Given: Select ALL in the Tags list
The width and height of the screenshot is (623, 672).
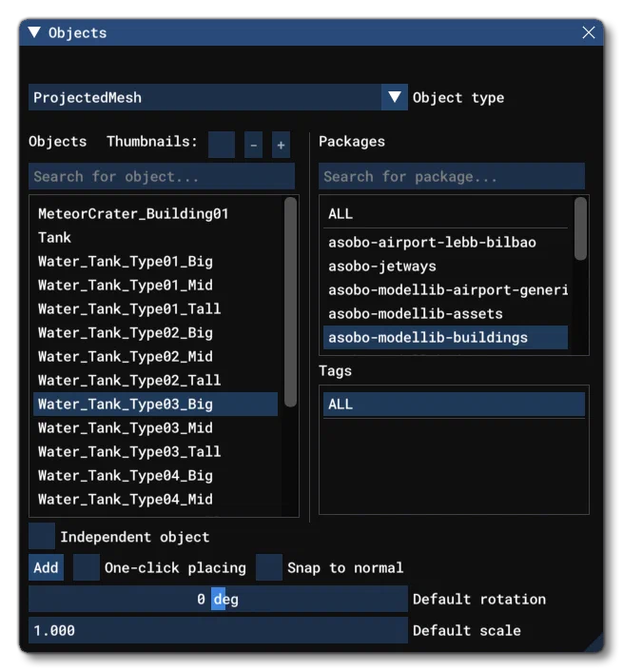Looking at the screenshot, I should click(x=454, y=404).
